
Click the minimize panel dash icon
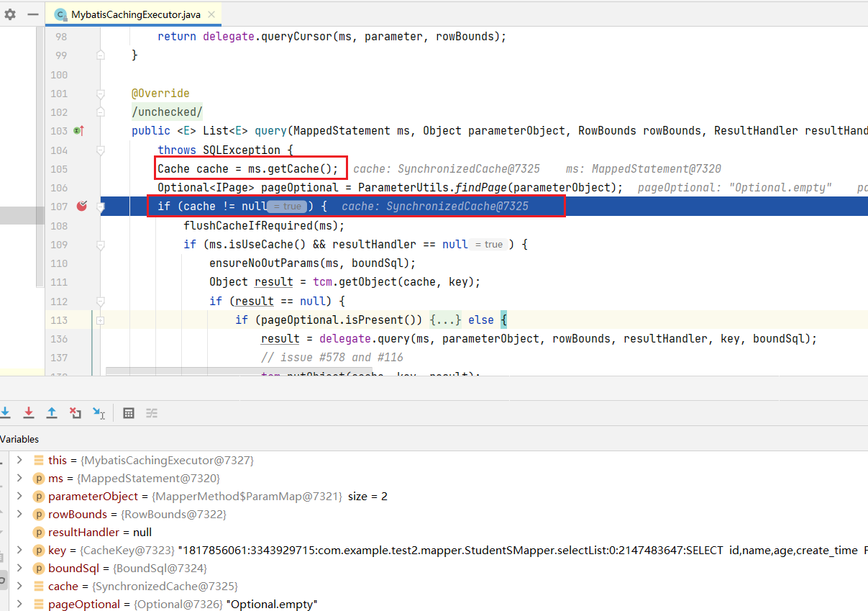(33, 14)
